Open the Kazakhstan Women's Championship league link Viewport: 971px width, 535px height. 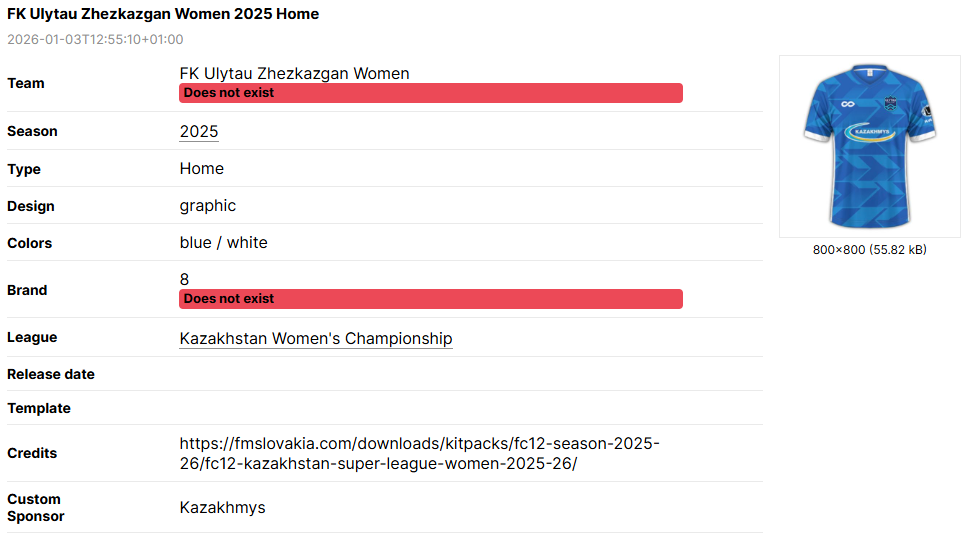pyautogui.click(x=316, y=339)
